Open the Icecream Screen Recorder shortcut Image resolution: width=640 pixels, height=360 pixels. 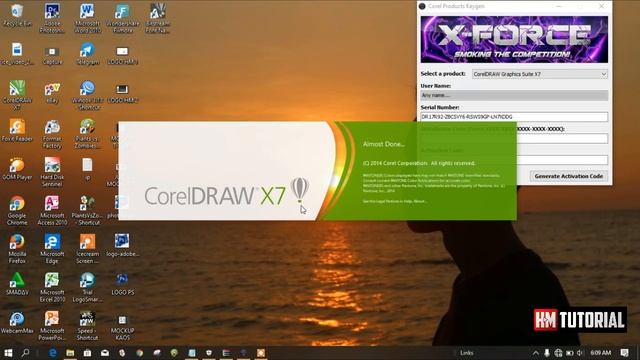coord(87,249)
